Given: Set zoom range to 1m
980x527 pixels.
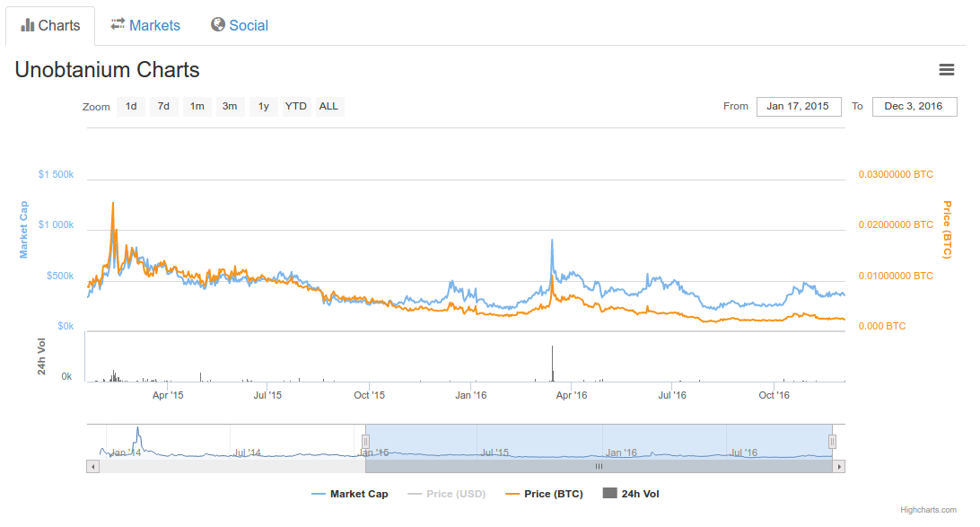Looking at the screenshot, I should click(x=197, y=106).
